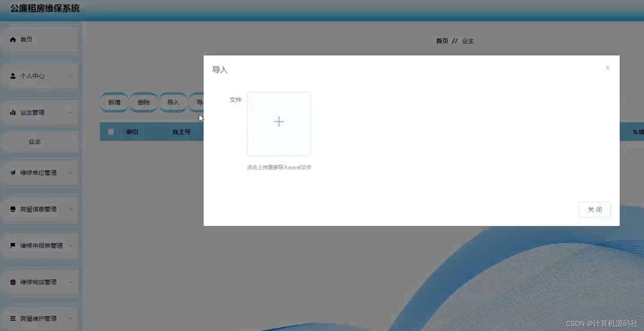Expand the 维修申报单管理 chevron
Screen dimensions: 644x331
pos(70,245)
